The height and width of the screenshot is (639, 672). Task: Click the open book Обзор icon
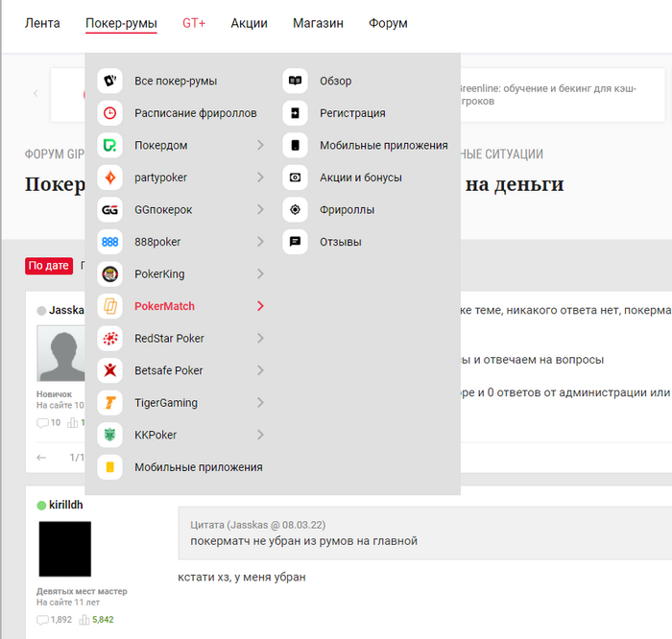point(296,81)
